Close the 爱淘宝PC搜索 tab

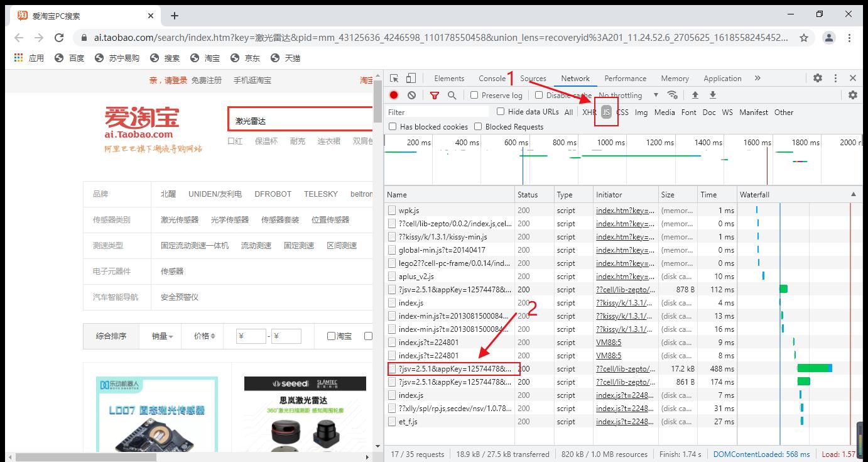pos(151,16)
